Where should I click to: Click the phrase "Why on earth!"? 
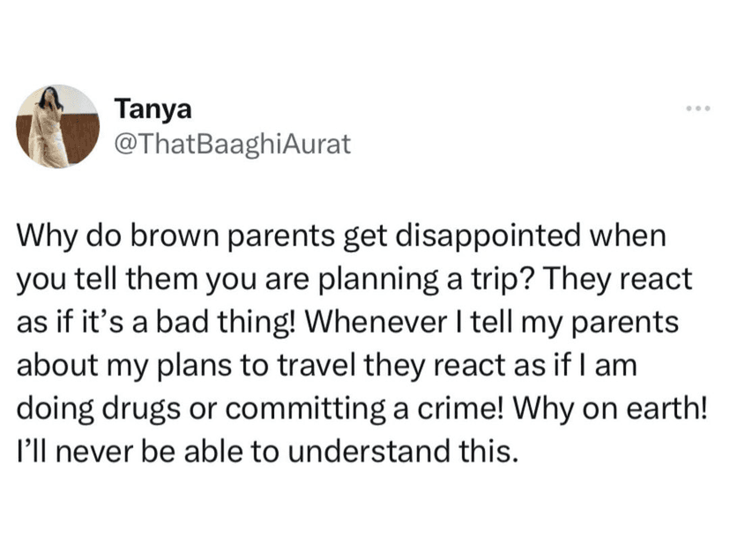pos(563,408)
